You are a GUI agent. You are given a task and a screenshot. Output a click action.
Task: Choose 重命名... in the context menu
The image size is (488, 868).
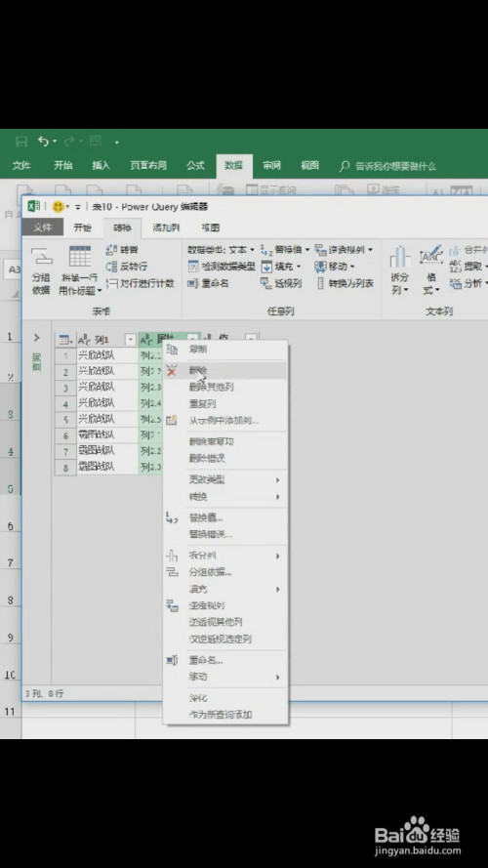(x=225, y=660)
